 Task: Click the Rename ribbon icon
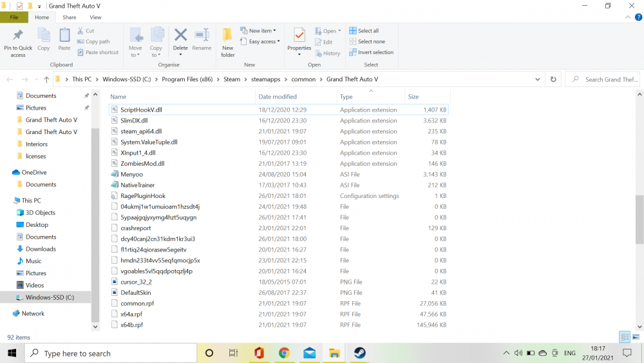pyautogui.click(x=202, y=39)
